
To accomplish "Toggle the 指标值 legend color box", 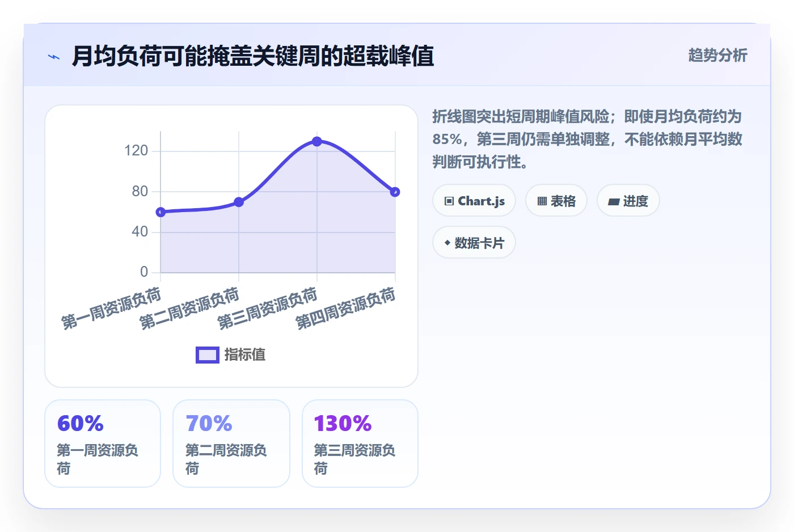I will click(x=208, y=355).
